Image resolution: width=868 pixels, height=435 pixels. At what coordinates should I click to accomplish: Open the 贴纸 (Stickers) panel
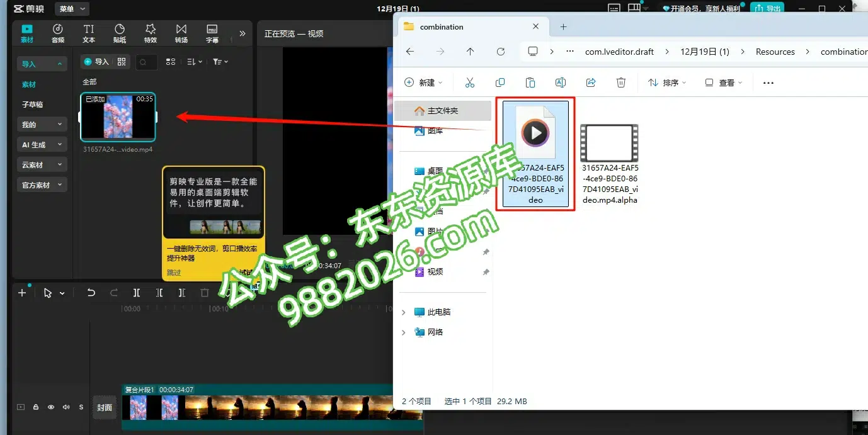pyautogui.click(x=119, y=33)
